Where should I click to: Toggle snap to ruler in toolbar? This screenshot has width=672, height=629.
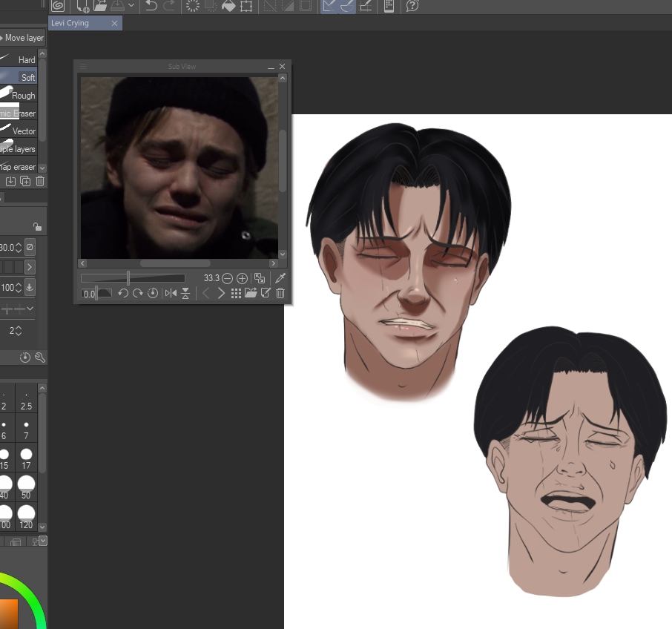(x=329, y=6)
